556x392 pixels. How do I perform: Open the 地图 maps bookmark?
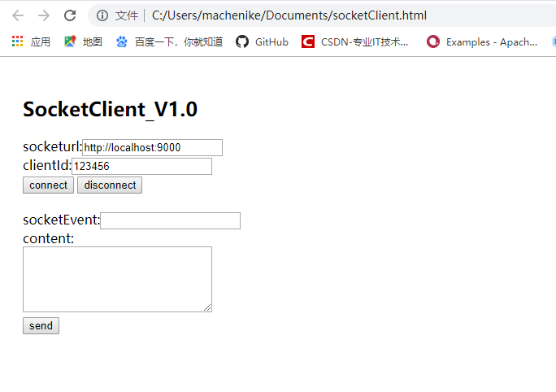coord(84,41)
